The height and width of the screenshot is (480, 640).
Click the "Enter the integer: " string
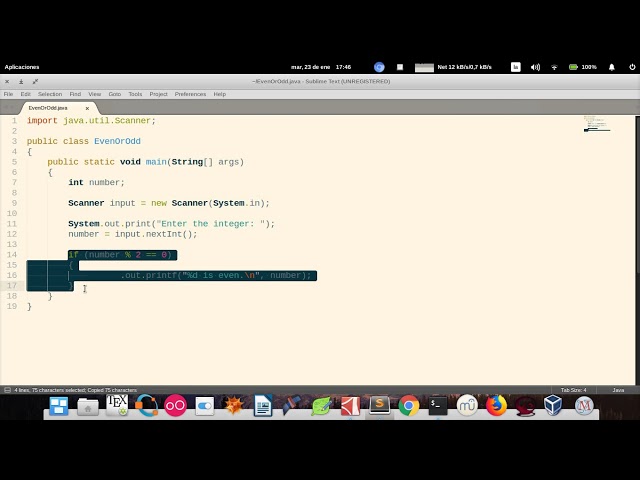click(210, 224)
